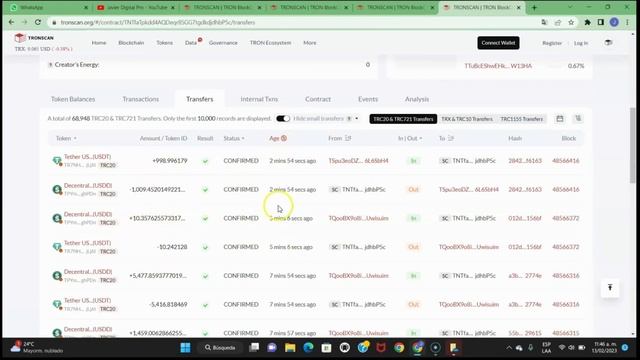This screenshot has height=360, width=640.
Task: Open the More nav menu
Action: pos(309,43)
